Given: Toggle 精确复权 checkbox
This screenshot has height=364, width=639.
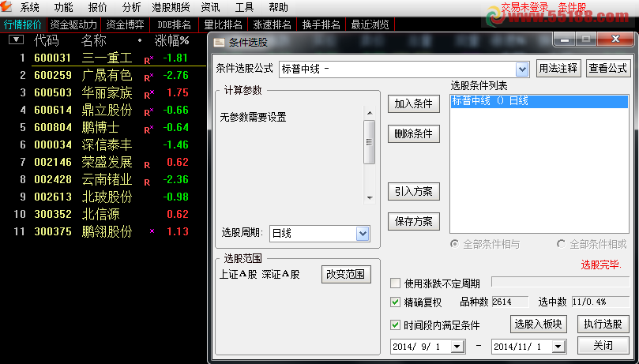Looking at the screenshot, I should point(395,302).
